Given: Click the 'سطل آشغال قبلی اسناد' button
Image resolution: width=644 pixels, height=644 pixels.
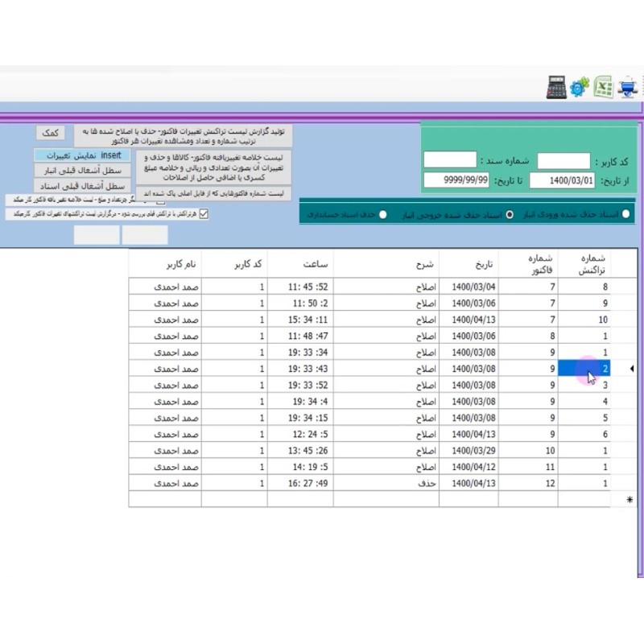Looking at the screenshot, I should (82, 186).
